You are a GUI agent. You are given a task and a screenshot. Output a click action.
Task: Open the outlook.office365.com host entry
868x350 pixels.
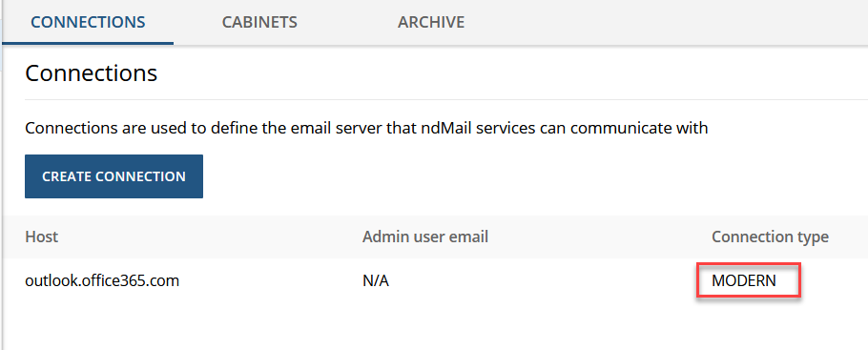[102, 280]
